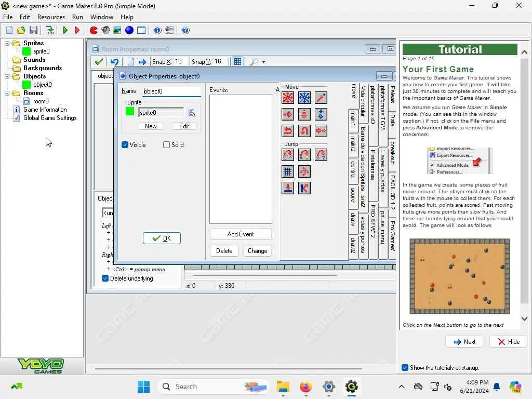The width and height of the screenshot is (532, 399).
Task: Open the Help menu
Action: 127,17
